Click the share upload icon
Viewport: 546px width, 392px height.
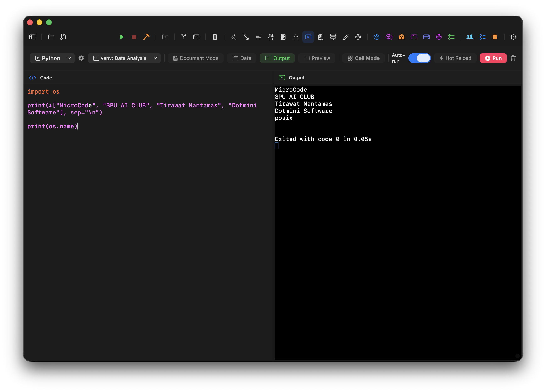tap(296, 37)
